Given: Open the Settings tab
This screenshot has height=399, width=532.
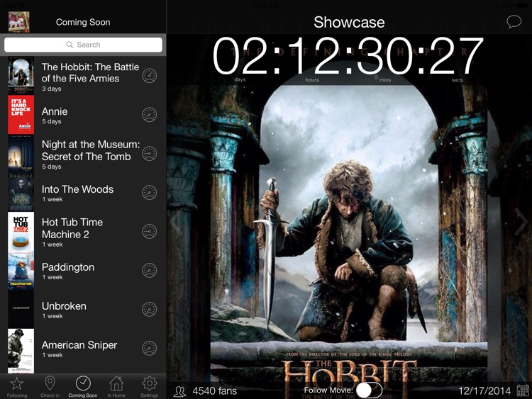Looking at the screenshot, I should 149,386.
